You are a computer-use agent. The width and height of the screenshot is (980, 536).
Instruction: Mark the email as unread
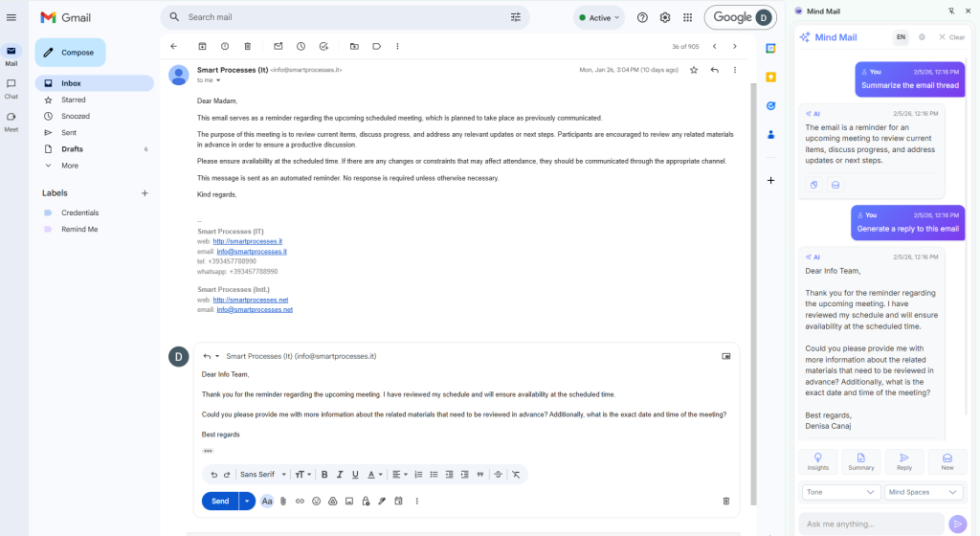[278, 46]
